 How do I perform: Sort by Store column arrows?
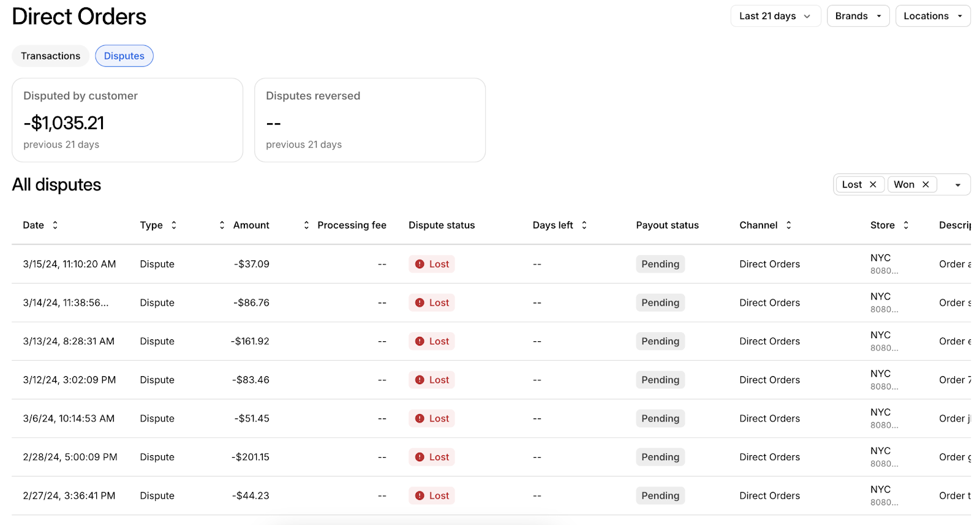906,225
